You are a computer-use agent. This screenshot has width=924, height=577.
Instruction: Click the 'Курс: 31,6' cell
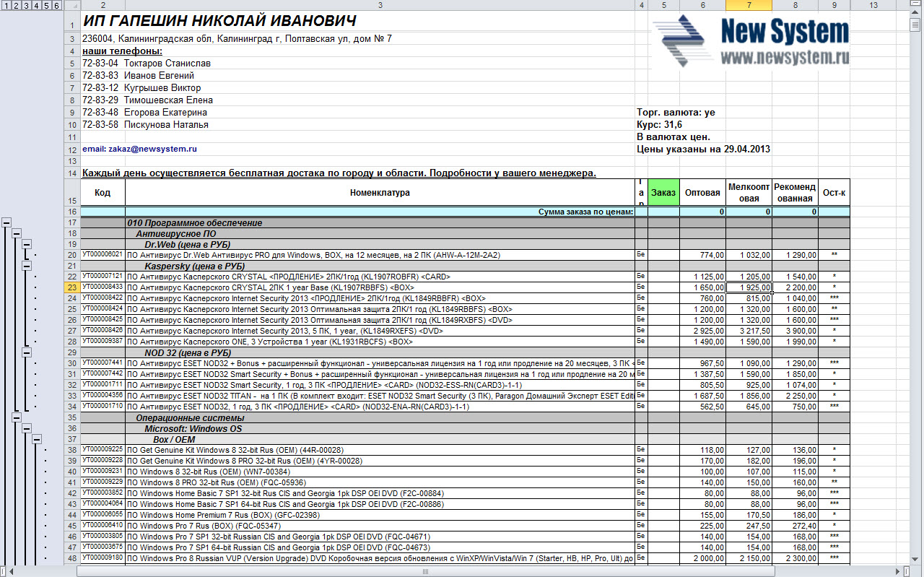(659, 125)
